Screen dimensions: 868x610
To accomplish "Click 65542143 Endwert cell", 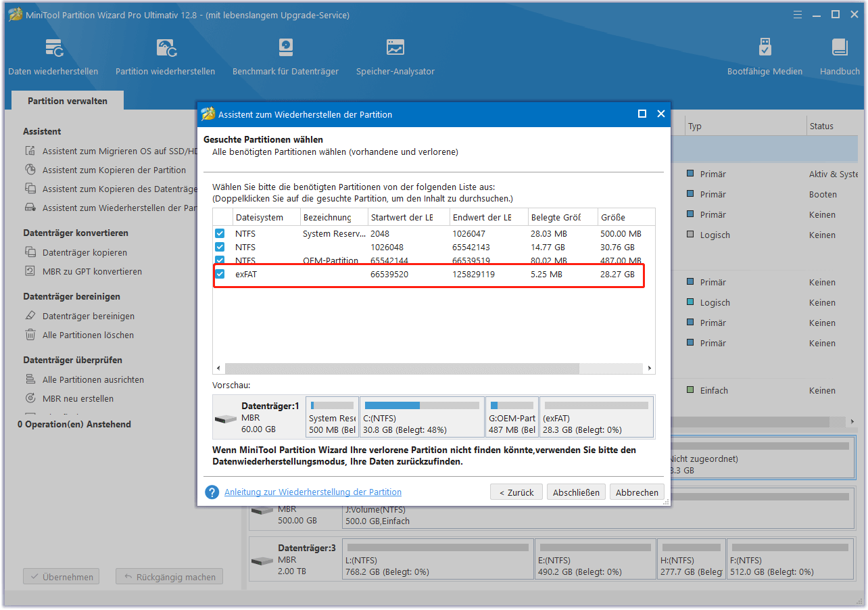I will pyautogui.click(x=471, y=247).
